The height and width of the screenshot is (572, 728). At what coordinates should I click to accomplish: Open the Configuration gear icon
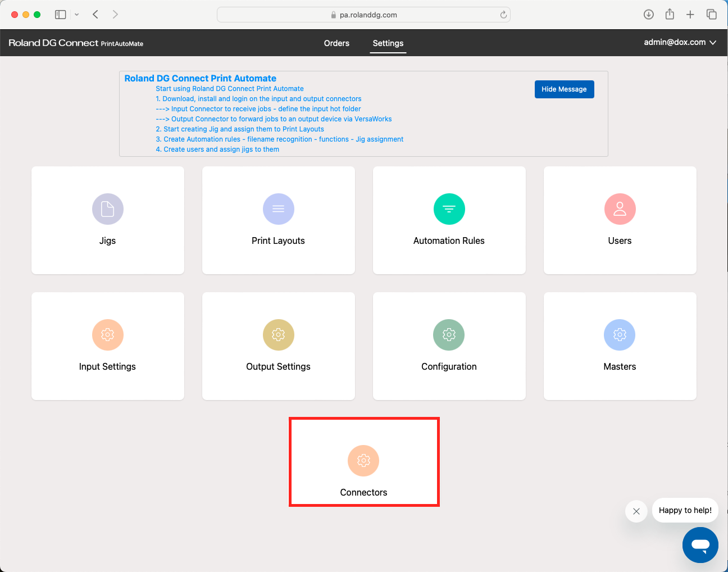[449, 335]
